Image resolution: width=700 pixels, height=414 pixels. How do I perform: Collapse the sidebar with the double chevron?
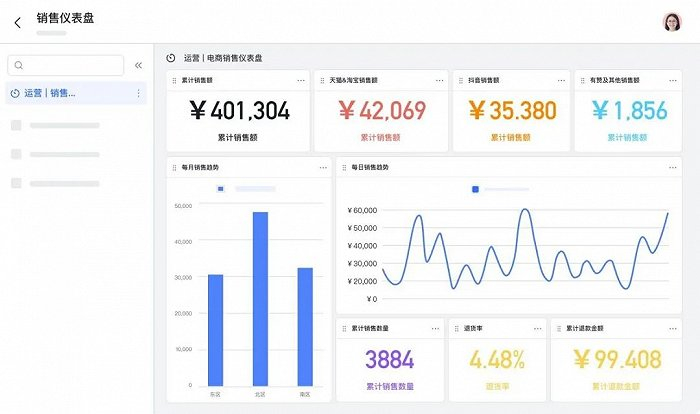click(x=138, y=65)
